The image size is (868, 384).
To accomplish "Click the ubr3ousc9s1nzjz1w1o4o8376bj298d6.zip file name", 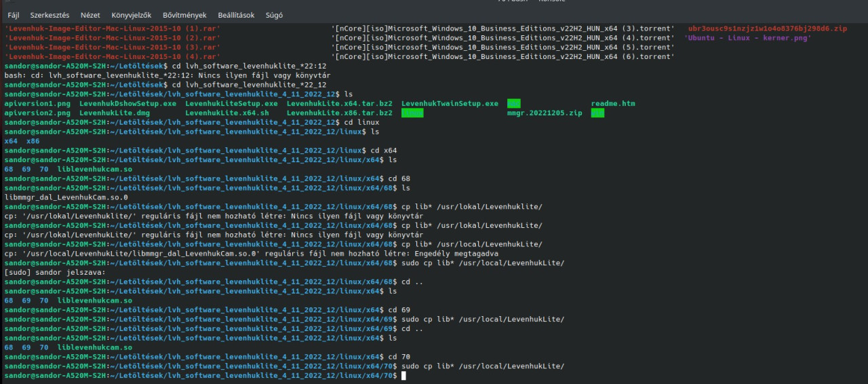I will pos(768,28).
